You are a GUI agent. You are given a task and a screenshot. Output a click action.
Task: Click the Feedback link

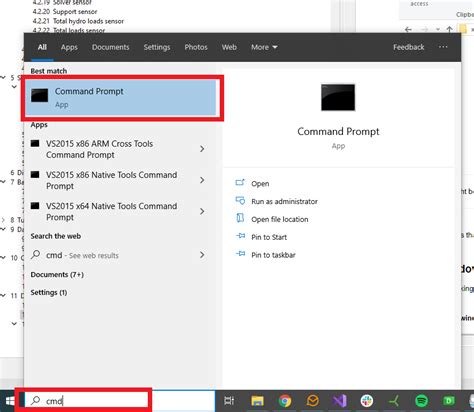(409, 47)
